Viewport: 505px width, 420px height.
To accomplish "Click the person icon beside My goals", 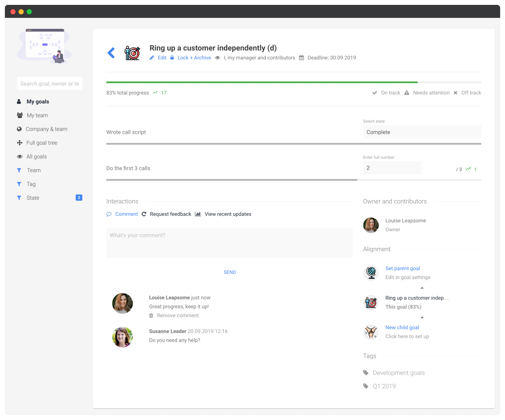I will [19, 102].
